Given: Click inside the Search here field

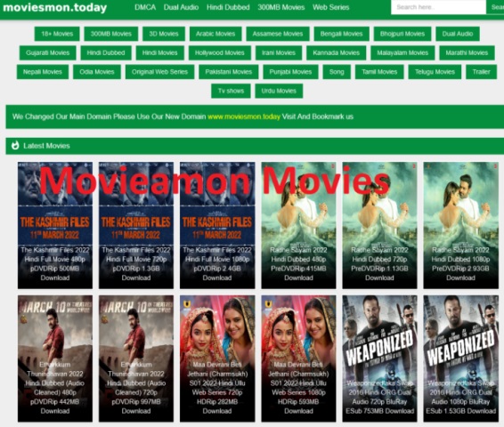Looking at the screenshot, I should (x=438, y=7).
